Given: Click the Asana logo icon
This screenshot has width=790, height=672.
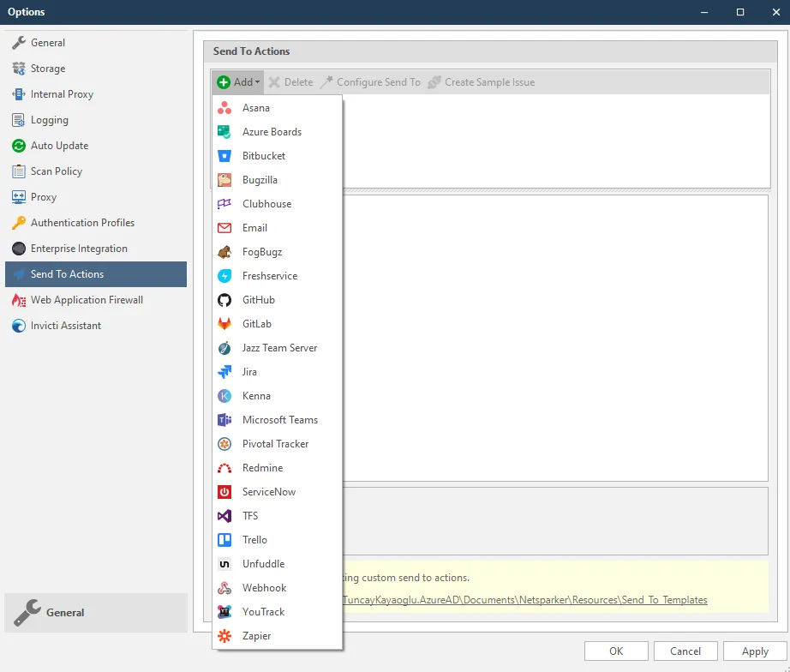Looking at the screenshot, I should coord(224,108).
